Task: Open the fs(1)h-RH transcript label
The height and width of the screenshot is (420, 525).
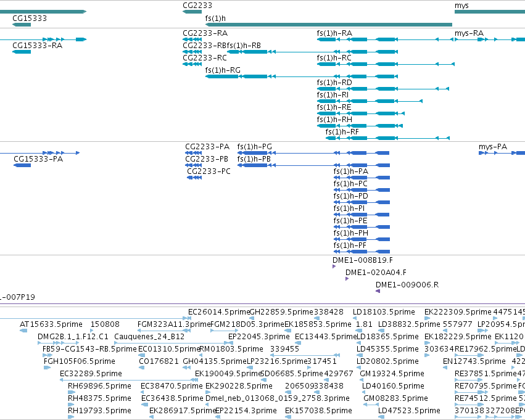Action: pos(334,120)
